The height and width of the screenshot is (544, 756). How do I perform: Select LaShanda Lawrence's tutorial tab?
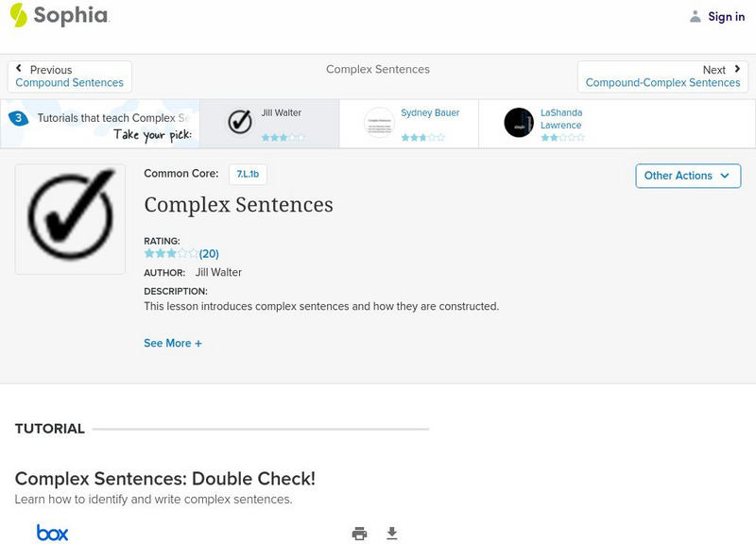[x=548, y=123]
